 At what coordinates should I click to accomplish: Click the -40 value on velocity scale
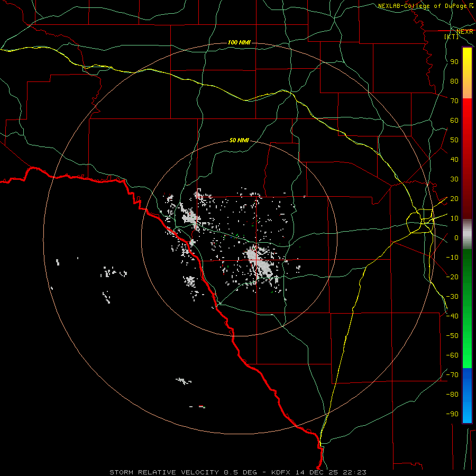pyautogui.click(x=452, y=316)
